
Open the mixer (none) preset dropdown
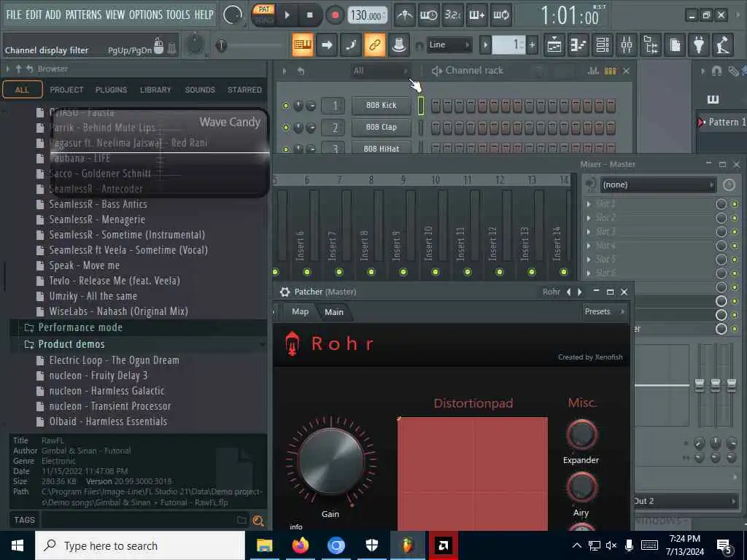658,184
